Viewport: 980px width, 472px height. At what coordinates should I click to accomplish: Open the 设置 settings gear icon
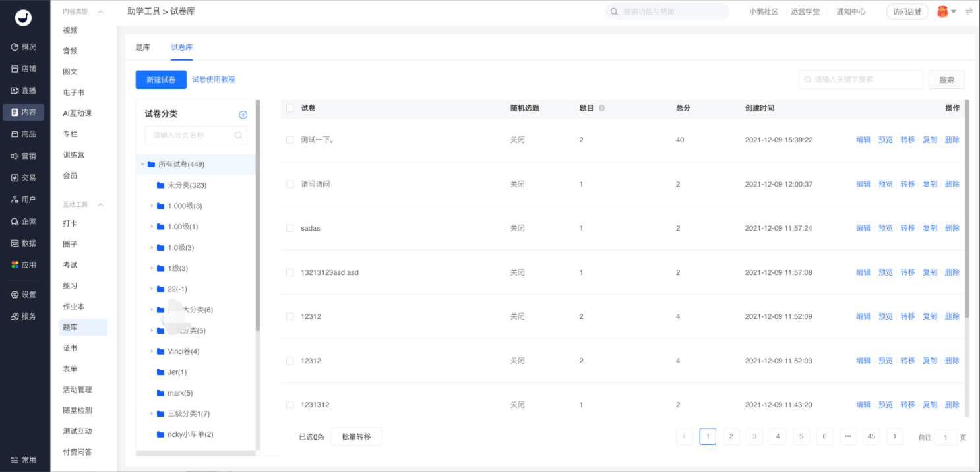tap(15, 295)
